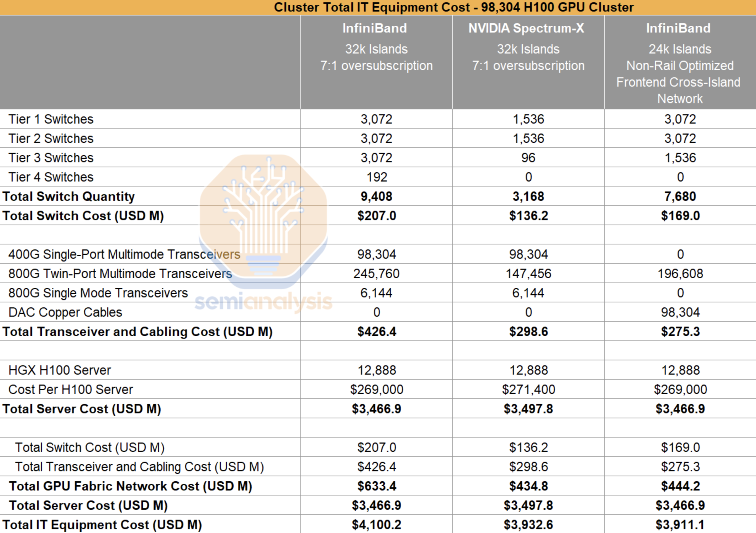Select the Total Switch Quantity label
This screenshot has height=533, width=756.
tap(68, 196)
